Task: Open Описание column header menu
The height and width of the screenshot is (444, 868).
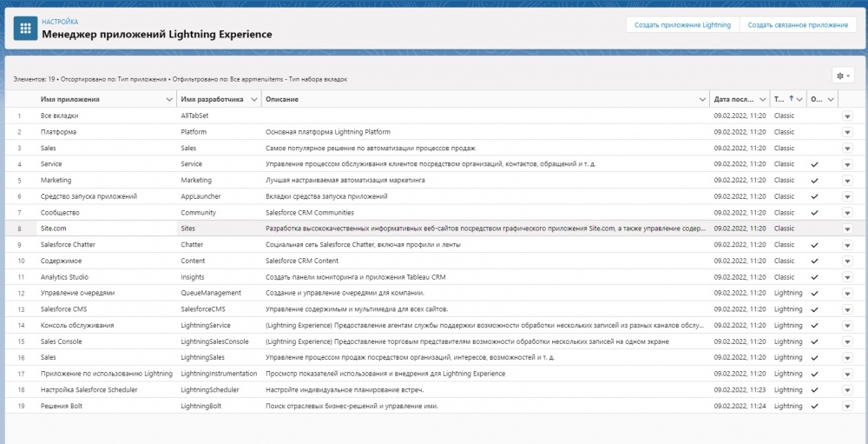Action: click(x=702, y=99)
